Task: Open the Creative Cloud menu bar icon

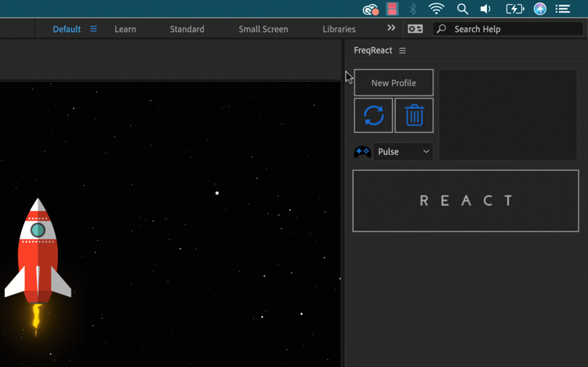Action: point(370,9)
